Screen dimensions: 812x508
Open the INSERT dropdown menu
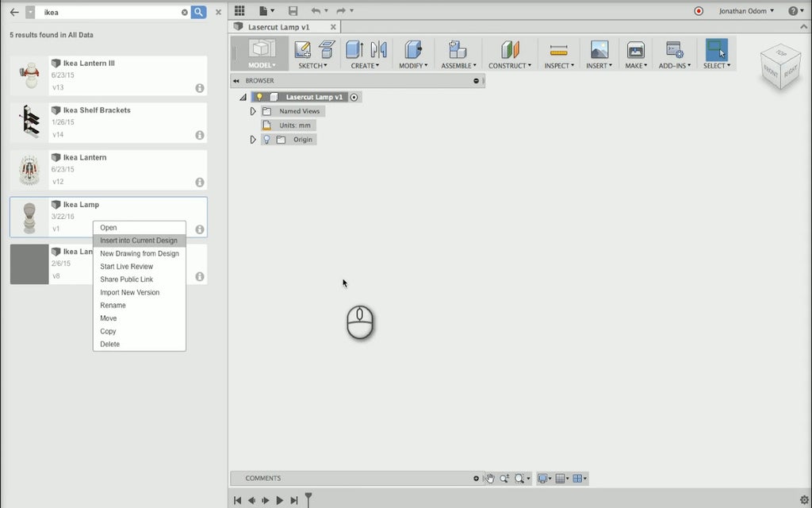click(x=599, y=66)
